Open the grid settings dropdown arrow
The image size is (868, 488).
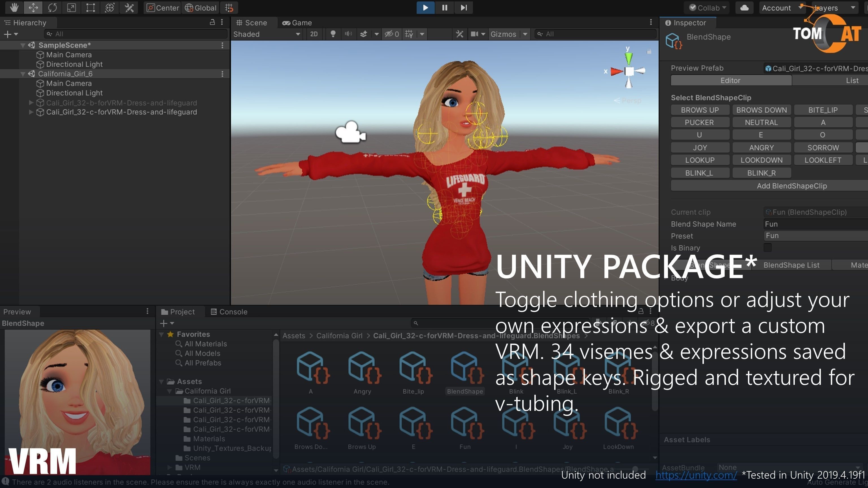point(422,34)
